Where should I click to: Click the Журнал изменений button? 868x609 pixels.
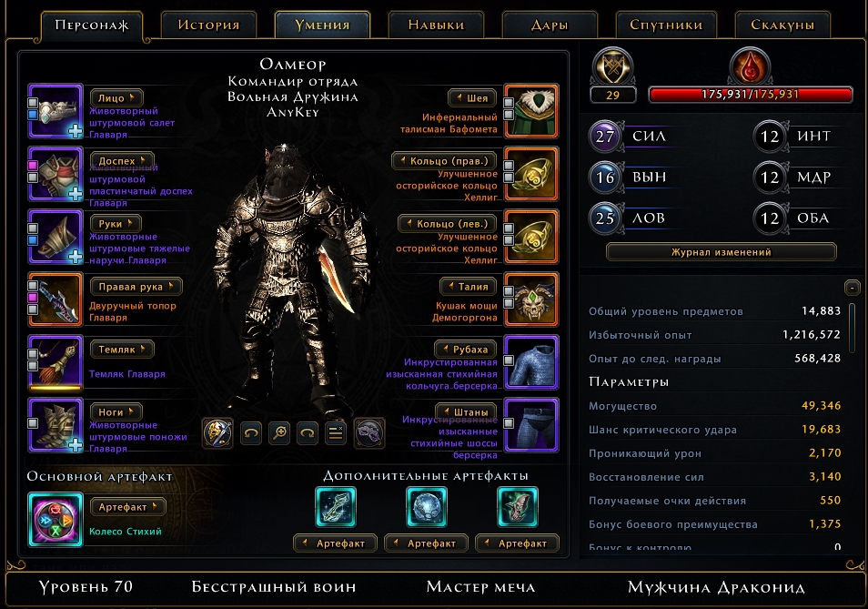721,252
